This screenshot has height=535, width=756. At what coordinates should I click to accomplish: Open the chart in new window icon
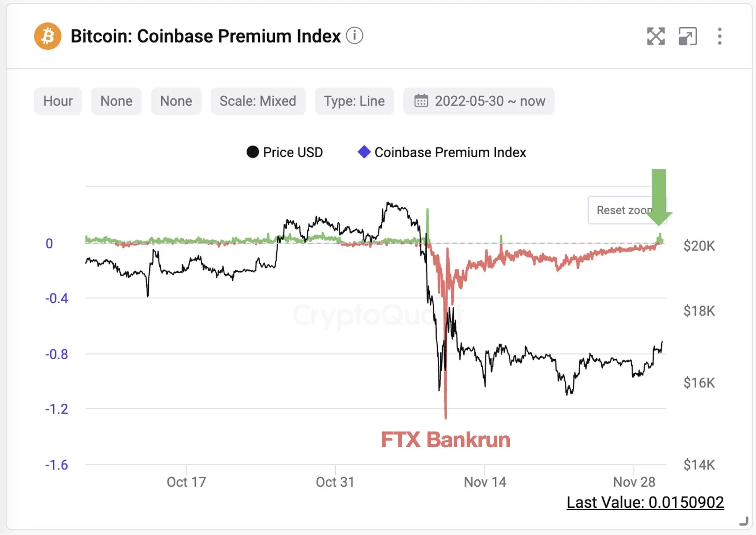pyautogui.click(x=687, y=36)
